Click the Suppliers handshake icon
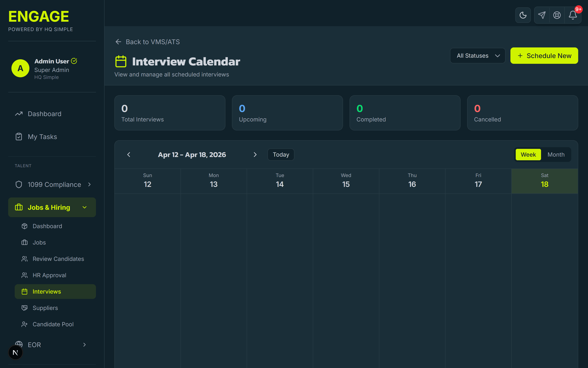The height and width of the screenshot is (368, 588). click(24, 308)
